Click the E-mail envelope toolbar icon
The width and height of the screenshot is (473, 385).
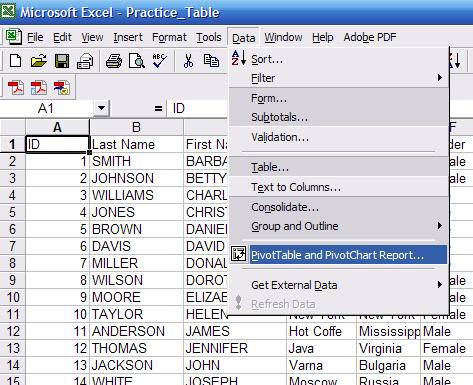[85, 61]
